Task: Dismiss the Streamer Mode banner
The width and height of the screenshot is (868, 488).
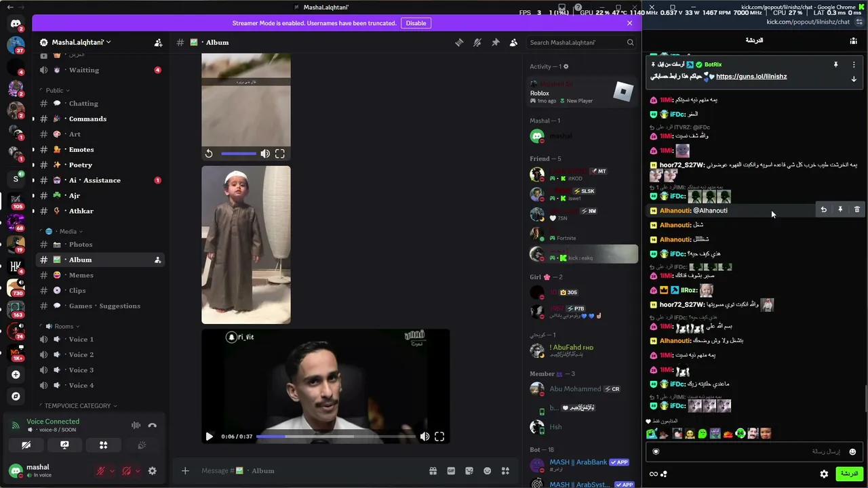Action: 629,23
